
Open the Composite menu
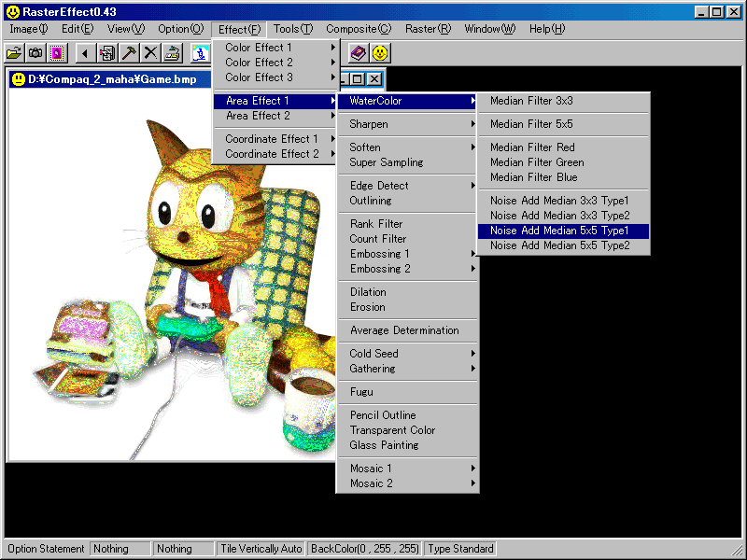click(359, 29)
